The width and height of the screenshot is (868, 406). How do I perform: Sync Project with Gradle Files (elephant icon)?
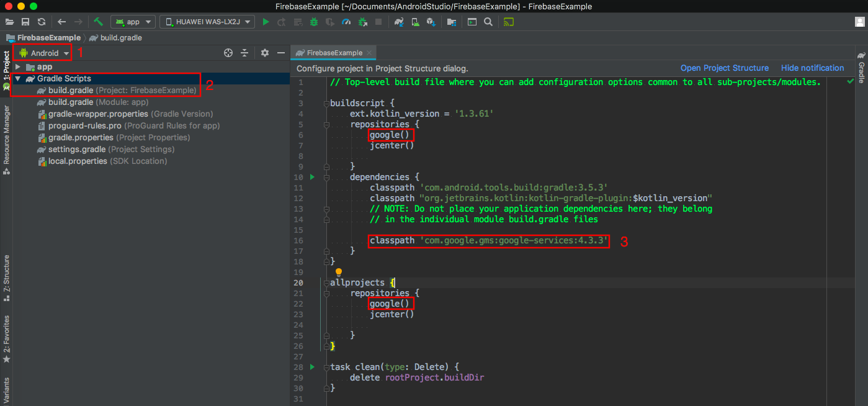(x=399, y=21)
